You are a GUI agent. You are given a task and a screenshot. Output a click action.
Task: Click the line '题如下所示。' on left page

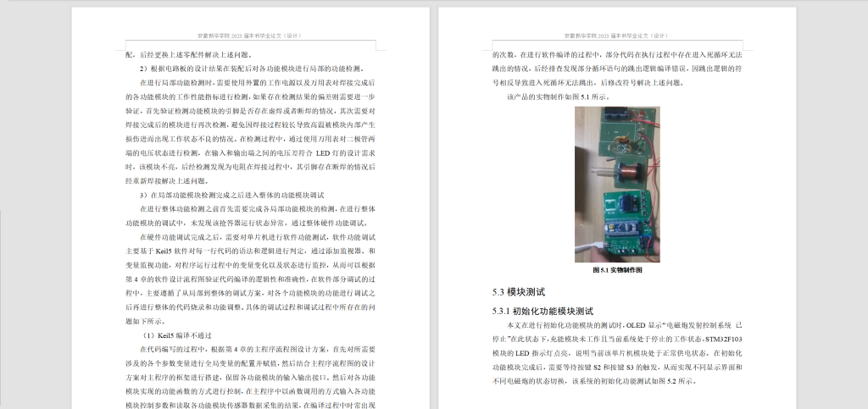(147, 321)
